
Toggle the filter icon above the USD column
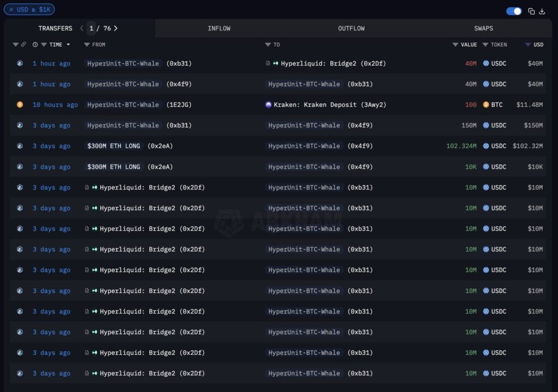[x=526, y=45]
